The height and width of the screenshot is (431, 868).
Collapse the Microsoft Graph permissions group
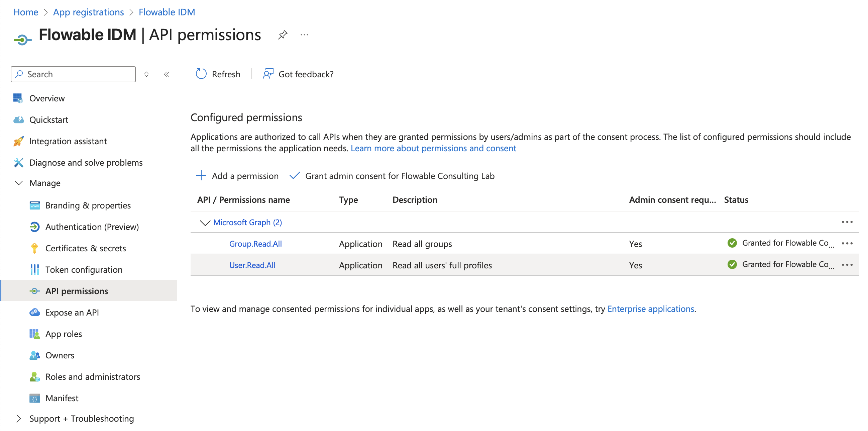205,223
